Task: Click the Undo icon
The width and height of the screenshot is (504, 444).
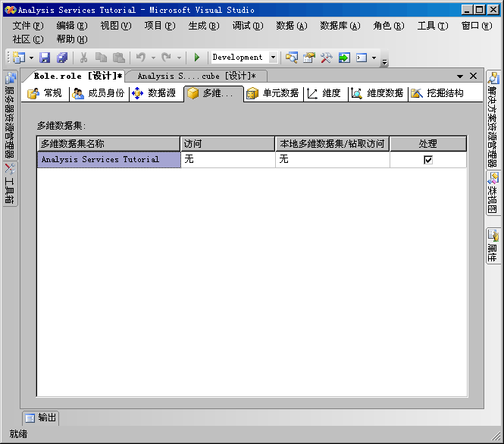Action: click(140, 58)
